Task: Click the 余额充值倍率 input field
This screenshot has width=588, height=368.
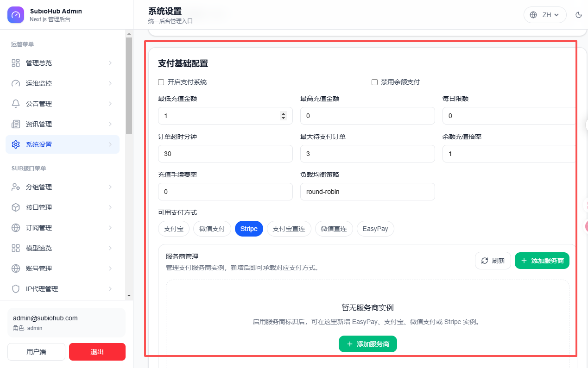Action: pos(509,154)
